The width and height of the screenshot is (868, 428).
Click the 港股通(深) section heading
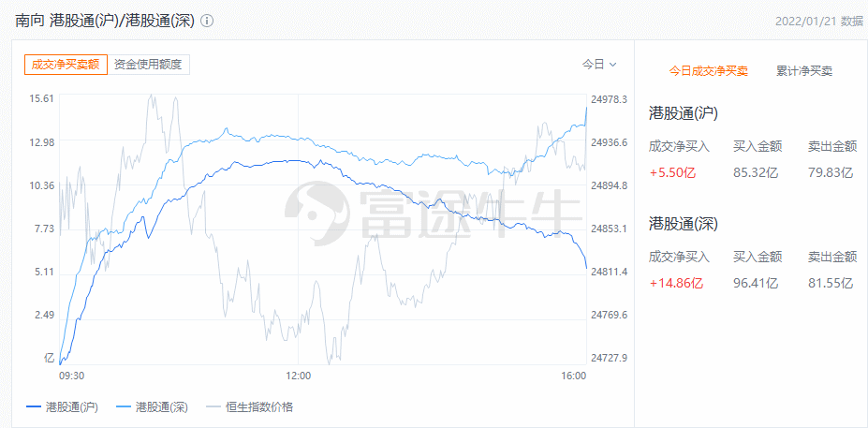click(684, 224)
